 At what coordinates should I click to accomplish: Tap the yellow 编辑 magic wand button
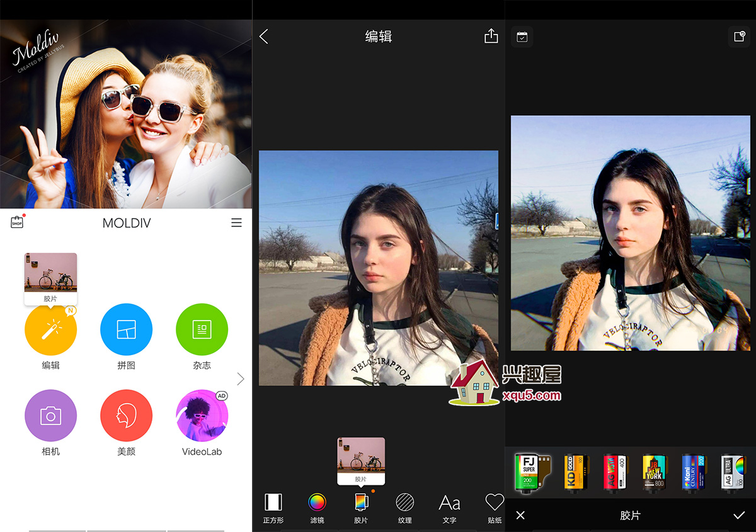[50, 329]
